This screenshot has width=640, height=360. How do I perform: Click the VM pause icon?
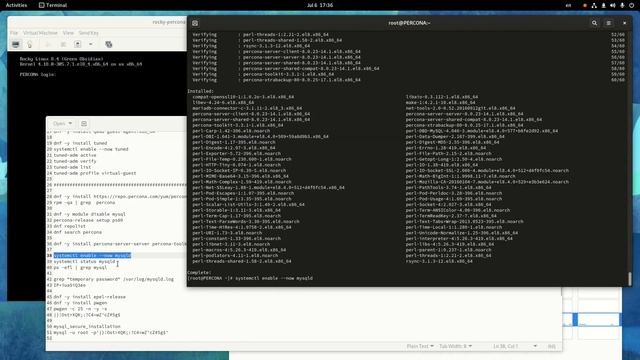tap(63, 44)
